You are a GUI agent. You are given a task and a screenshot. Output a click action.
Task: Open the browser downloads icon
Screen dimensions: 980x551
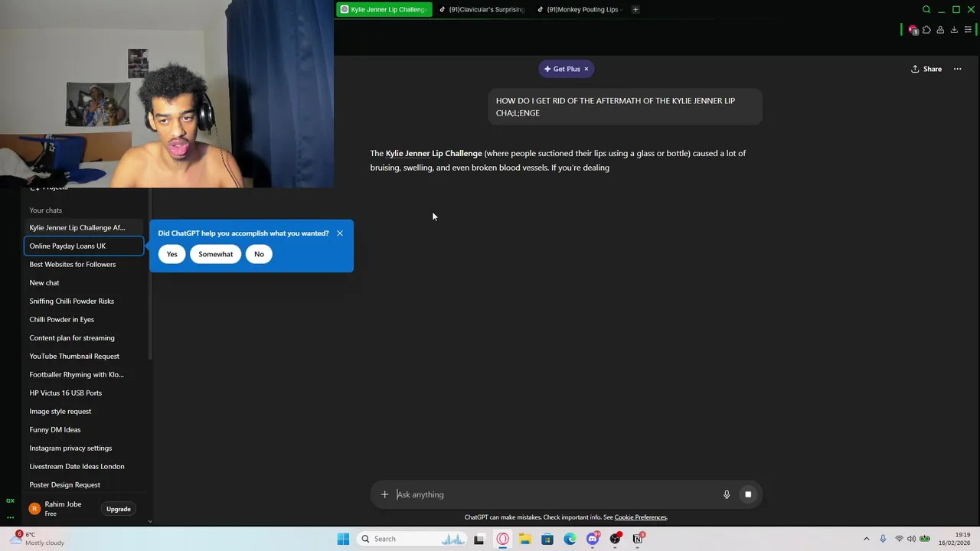(x=954, y=30)
